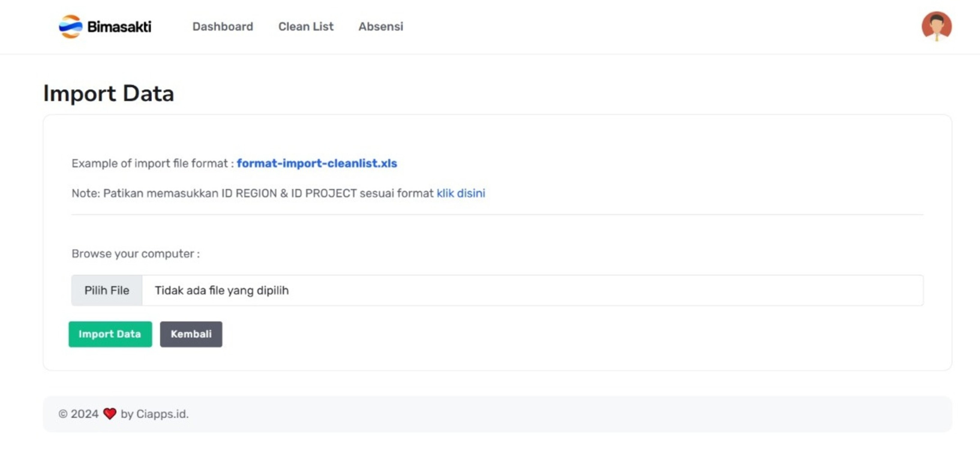Download the format-import-cleanlist.xls example file
The height and width of the screenshot is (450, 980).
(317, 163)
